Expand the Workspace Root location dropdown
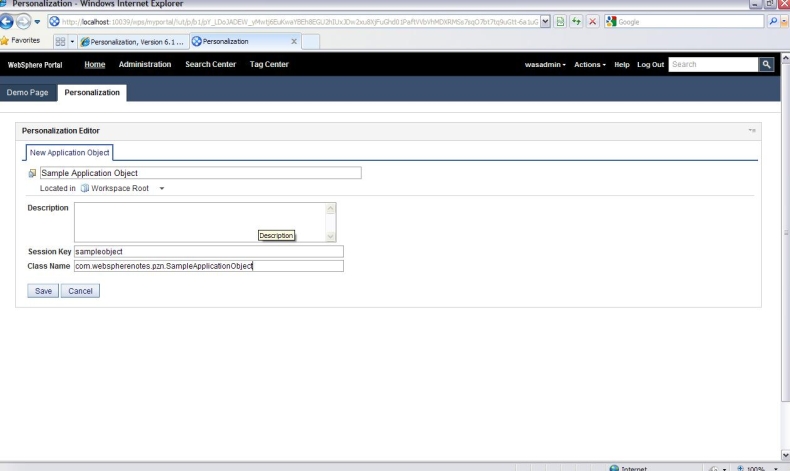This screenshot has width=790, height=471. (161, 188)
